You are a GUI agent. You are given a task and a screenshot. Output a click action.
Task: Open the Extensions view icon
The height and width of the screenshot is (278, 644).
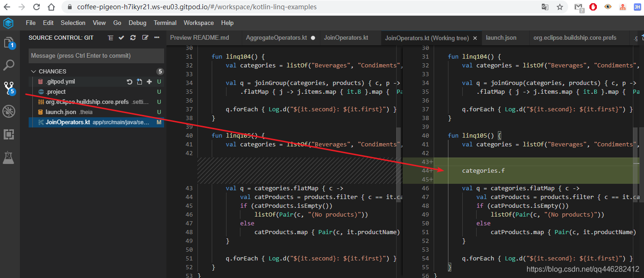(x=9, y=134)
